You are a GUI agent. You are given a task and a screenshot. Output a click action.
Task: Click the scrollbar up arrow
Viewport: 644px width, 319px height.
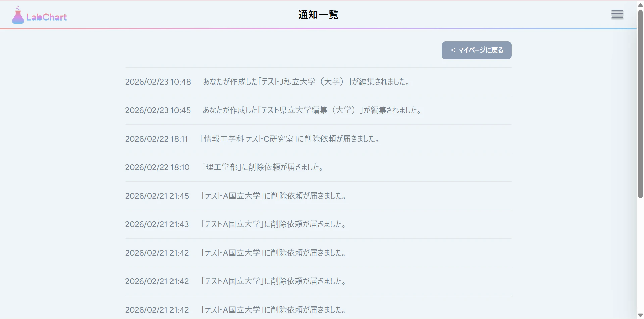(x=640, y=5)
